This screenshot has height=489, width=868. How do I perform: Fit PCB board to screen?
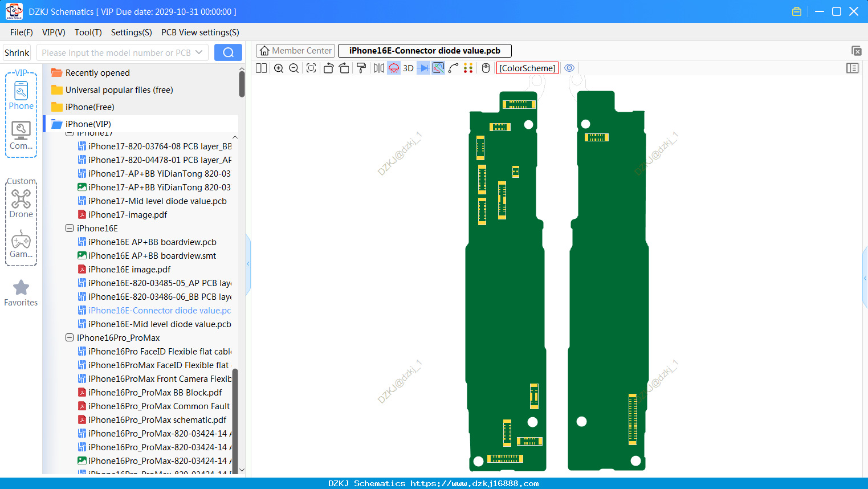[x=311, y=68]
